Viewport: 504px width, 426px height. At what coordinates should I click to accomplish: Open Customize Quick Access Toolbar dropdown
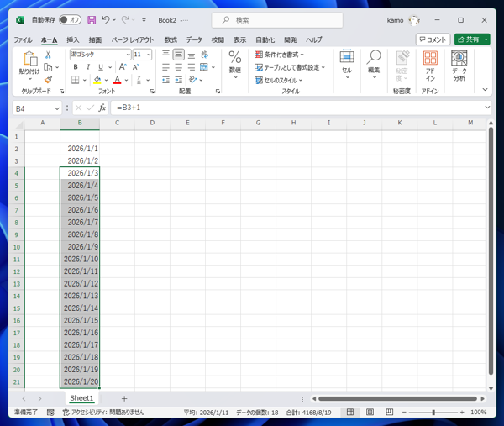[144, 20]
